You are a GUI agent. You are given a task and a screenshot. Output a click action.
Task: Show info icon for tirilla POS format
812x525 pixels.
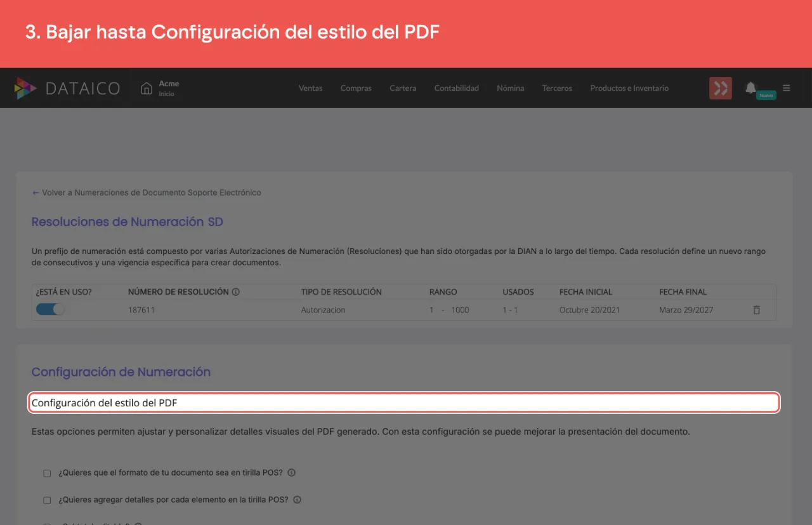pyautogui.click(x=292, y=473)
